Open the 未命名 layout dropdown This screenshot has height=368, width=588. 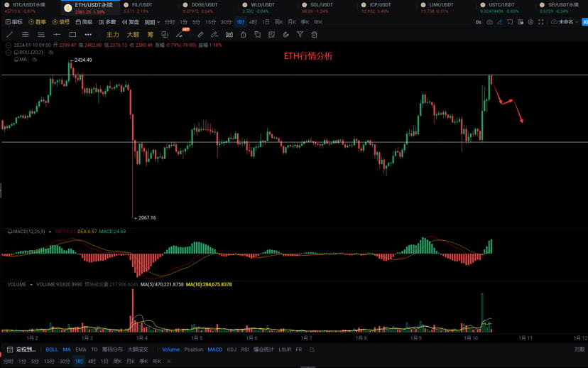point(565,22)
